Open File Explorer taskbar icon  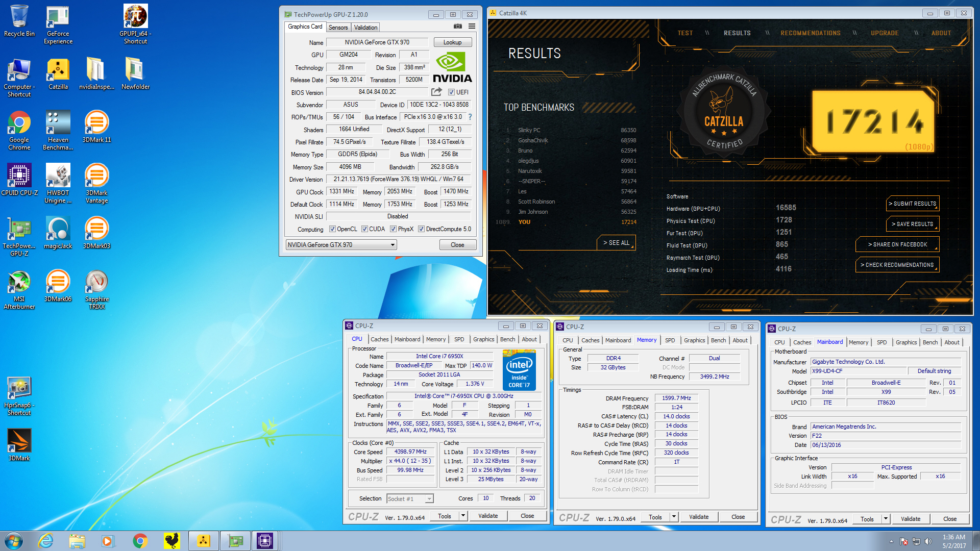77,541
